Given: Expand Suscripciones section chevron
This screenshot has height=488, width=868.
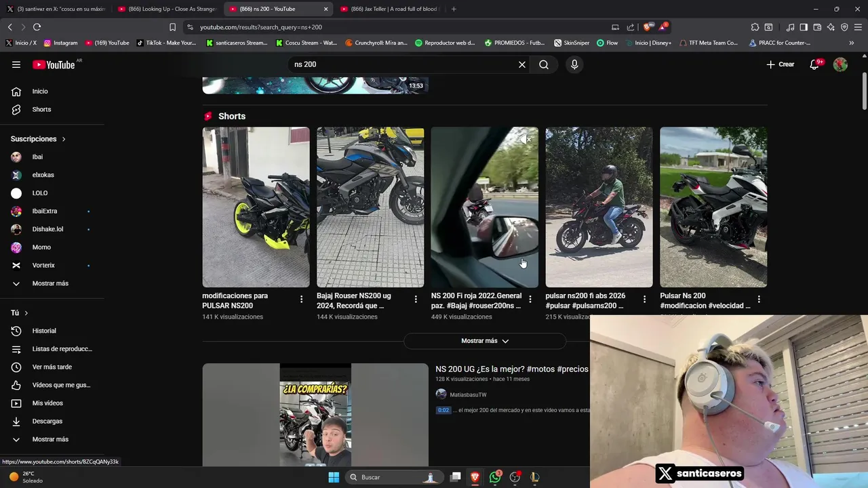Looking at the screenshot, I should (x=64, y=139).
